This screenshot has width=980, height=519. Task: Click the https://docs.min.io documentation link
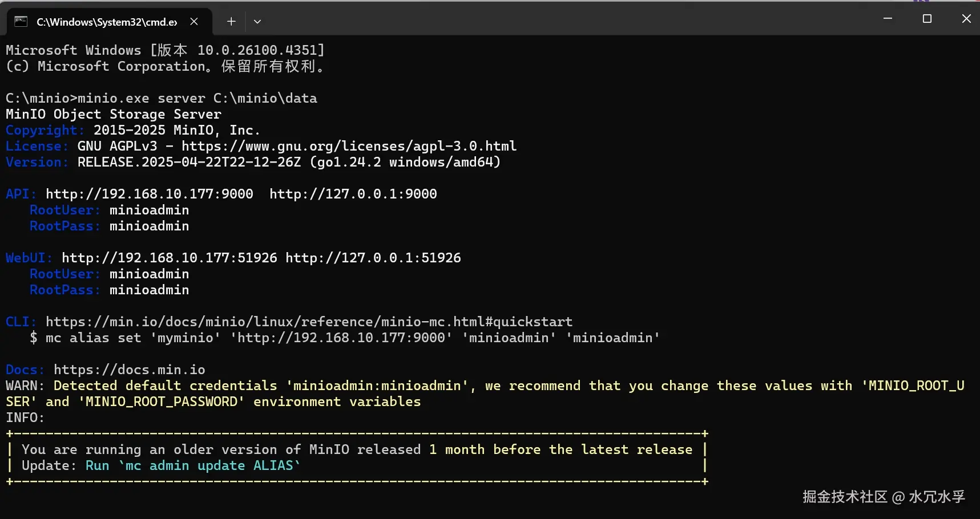[x=129, y=370]
